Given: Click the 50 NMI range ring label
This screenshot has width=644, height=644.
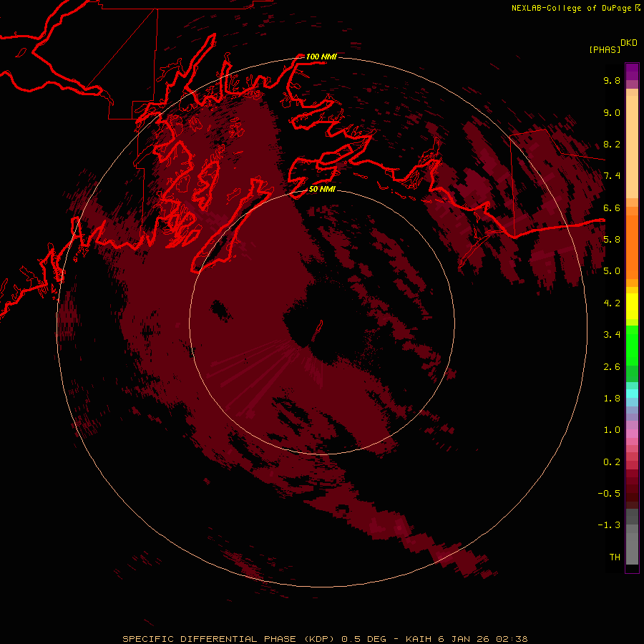Looking at the screenshot, I should (322, 189).
